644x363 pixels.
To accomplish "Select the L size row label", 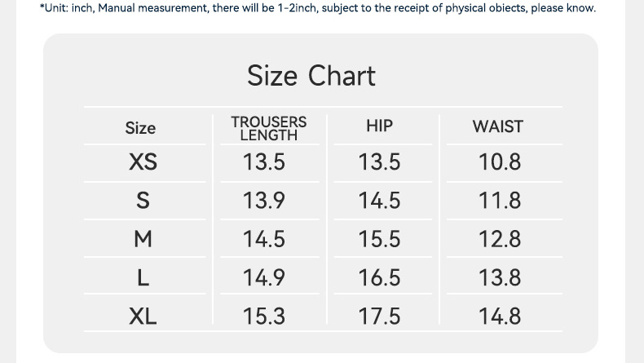I will click(143, 278).
